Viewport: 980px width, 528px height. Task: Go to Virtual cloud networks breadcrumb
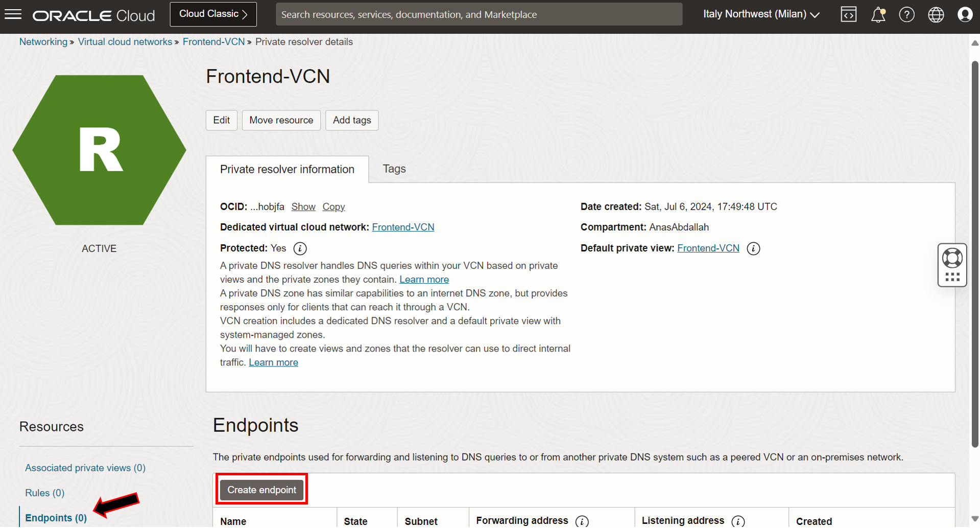pos(125,42)
